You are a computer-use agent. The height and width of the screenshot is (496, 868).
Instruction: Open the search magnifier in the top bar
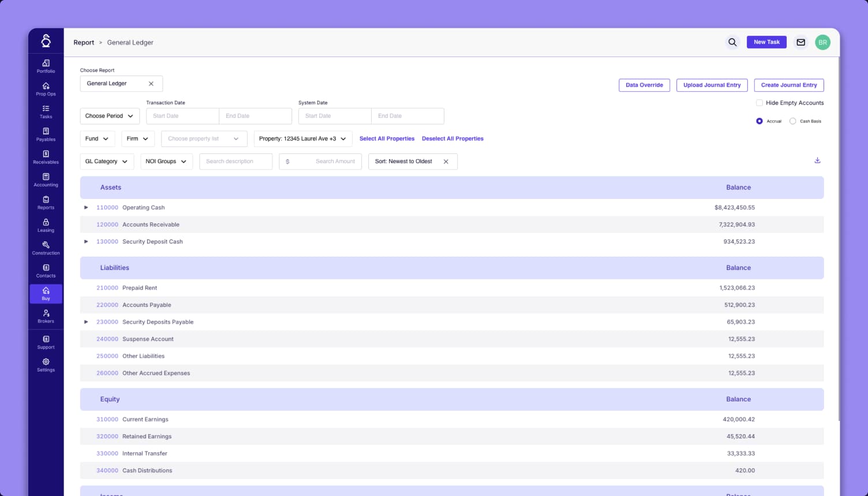pyautogui.click(x=732, y=42)
